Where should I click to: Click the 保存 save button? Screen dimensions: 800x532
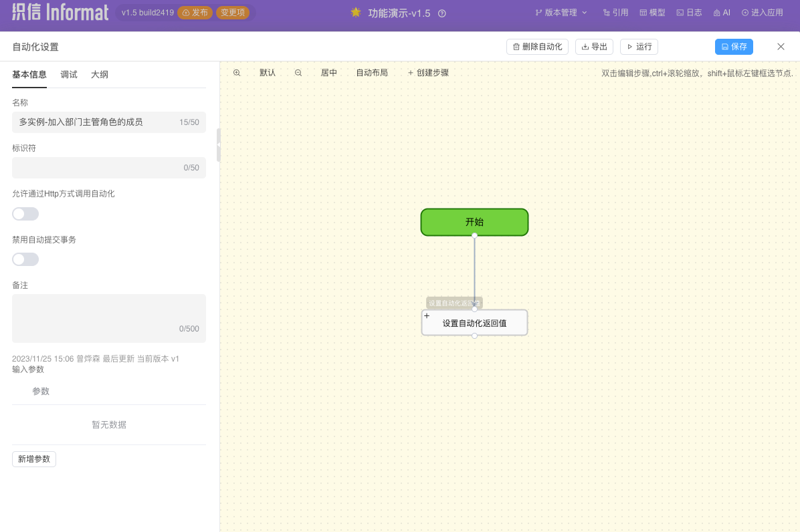734,47
